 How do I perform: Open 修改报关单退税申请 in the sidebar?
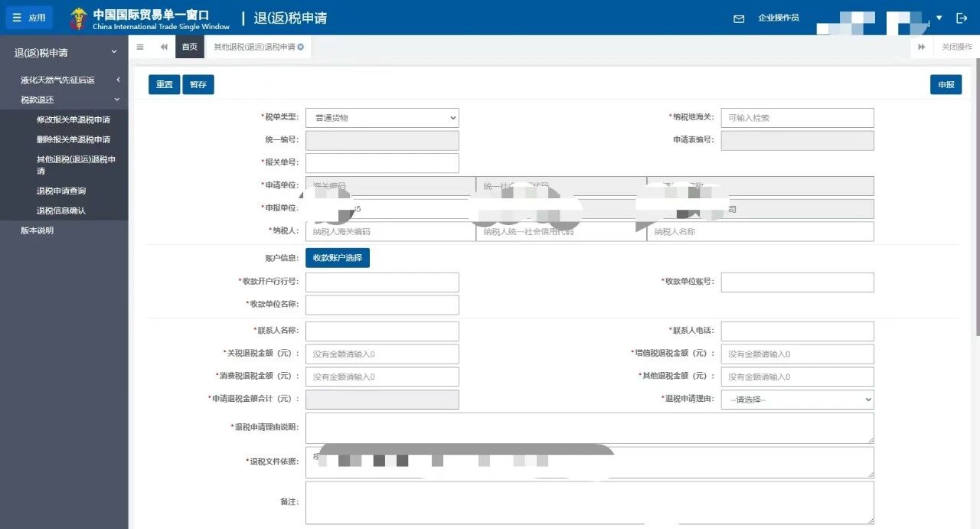click(x=73, y=119)
